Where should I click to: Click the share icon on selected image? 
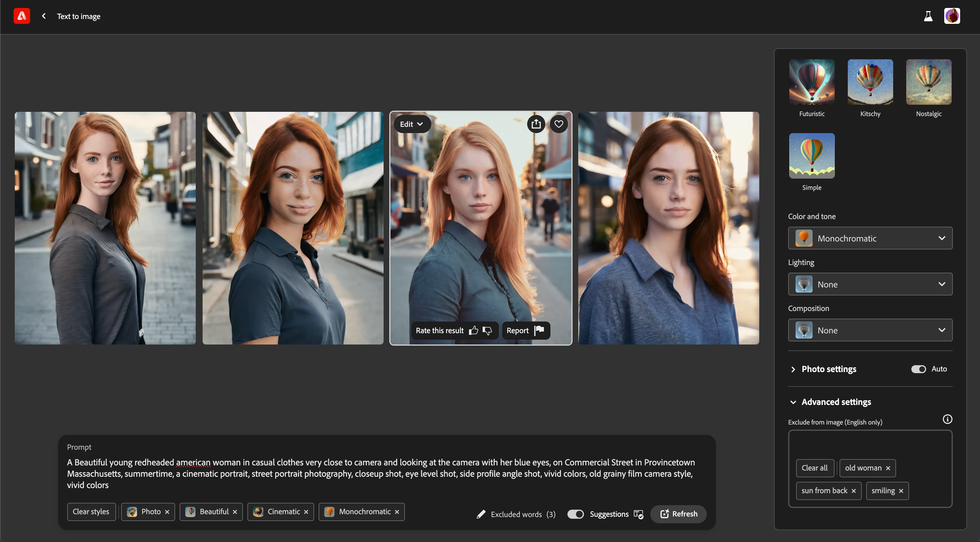click(x=536, y=124)
